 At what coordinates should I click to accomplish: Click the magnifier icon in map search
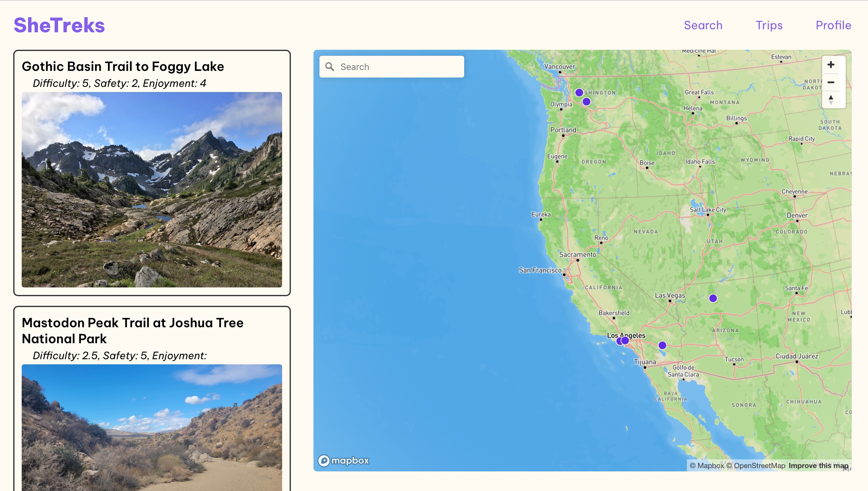[x=329, y=67]
